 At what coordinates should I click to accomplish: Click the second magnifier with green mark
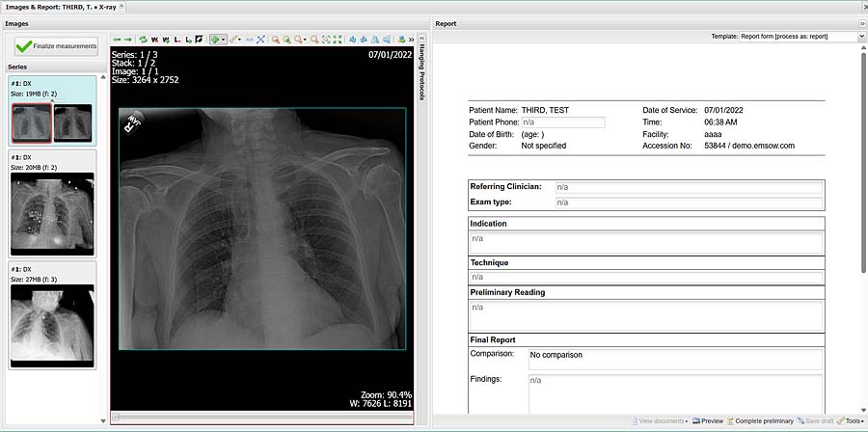[x=286, y=40]
